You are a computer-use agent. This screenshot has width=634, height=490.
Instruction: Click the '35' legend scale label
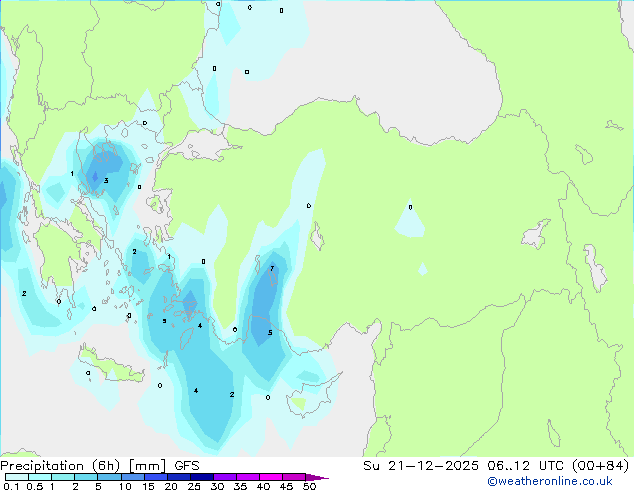point(240,486)
